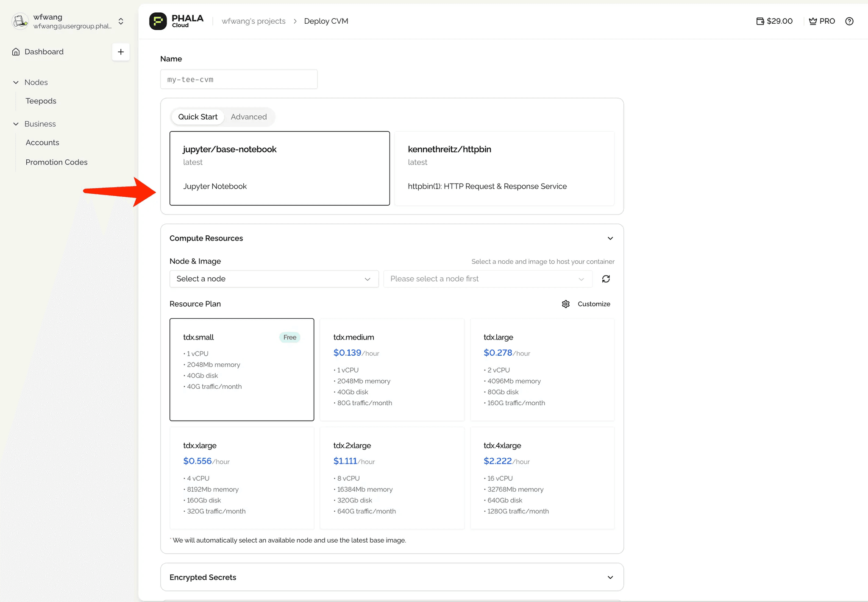The height and width of the screenshot is (602, 868).
Task: Click the PRO crown badge
Action: tap(822, 21)
